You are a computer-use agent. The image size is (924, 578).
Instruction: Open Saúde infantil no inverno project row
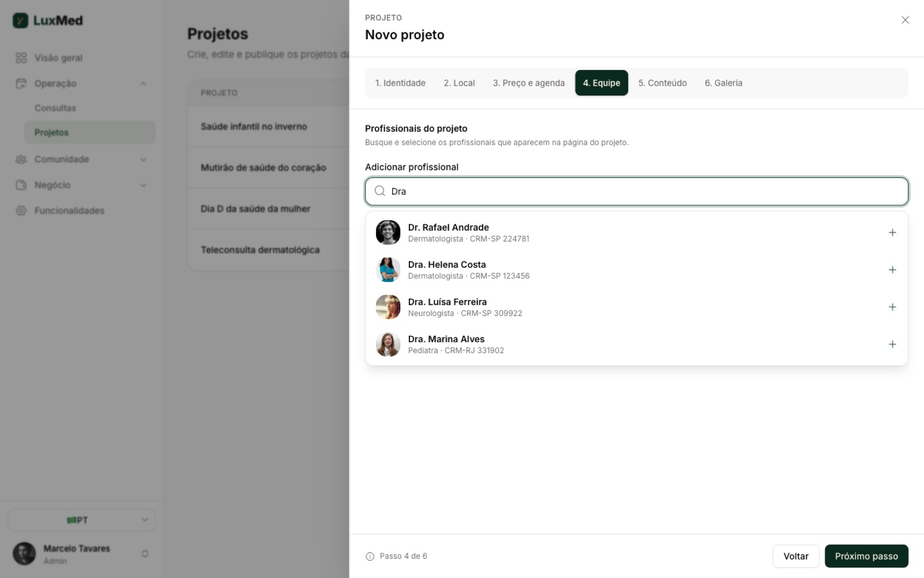[269, 127]
